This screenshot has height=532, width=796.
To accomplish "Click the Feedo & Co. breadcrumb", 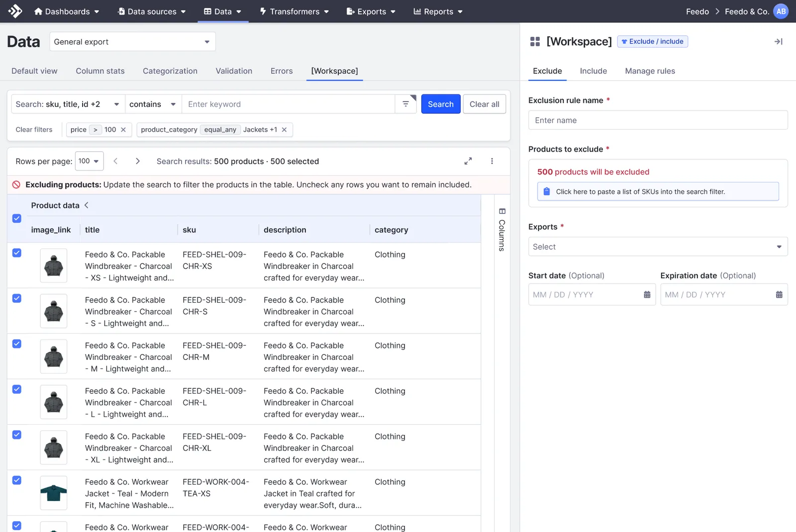I will coord(747,11).
